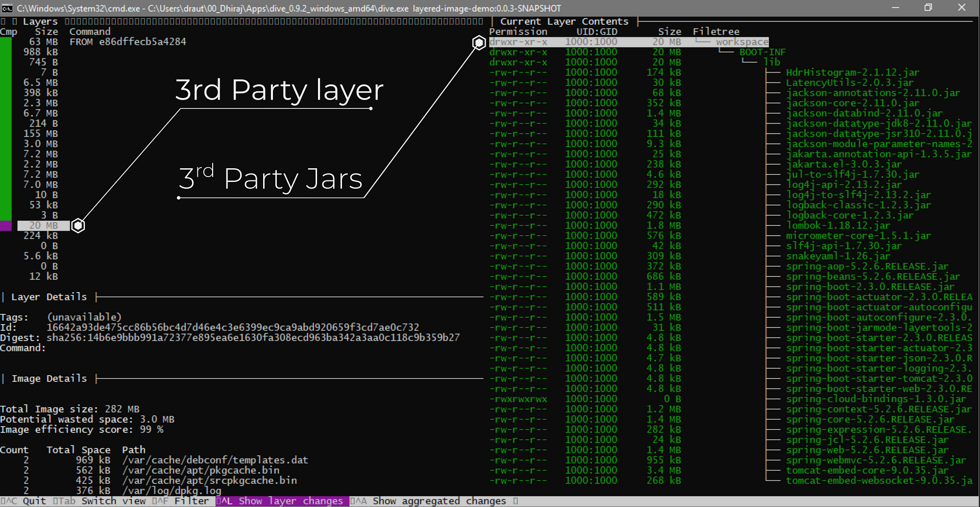
Task: Restore down the cmd window
Action: pos(928,8)
